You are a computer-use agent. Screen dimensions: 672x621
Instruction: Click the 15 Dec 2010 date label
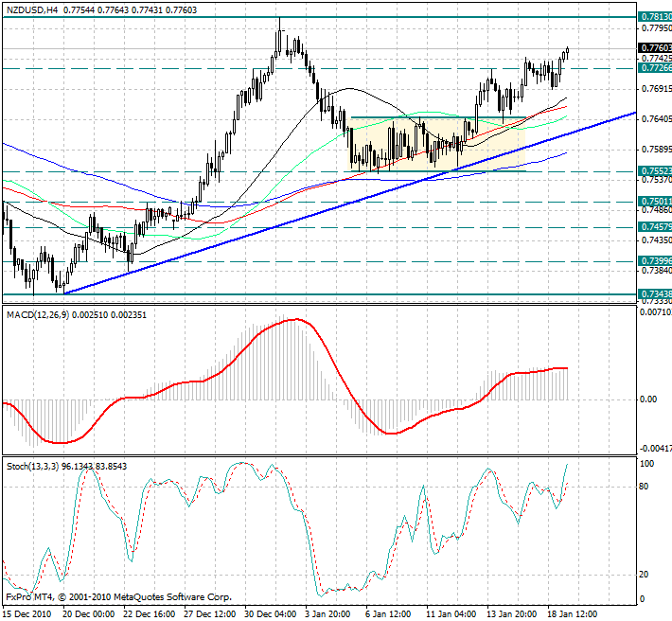26,613
